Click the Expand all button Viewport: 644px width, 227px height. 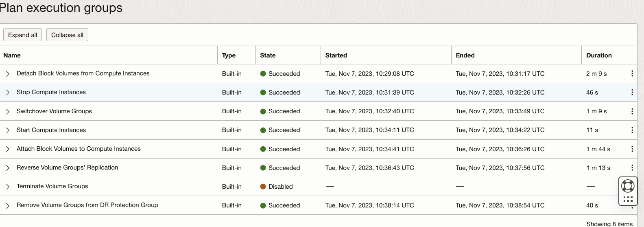tap(22, 35)
